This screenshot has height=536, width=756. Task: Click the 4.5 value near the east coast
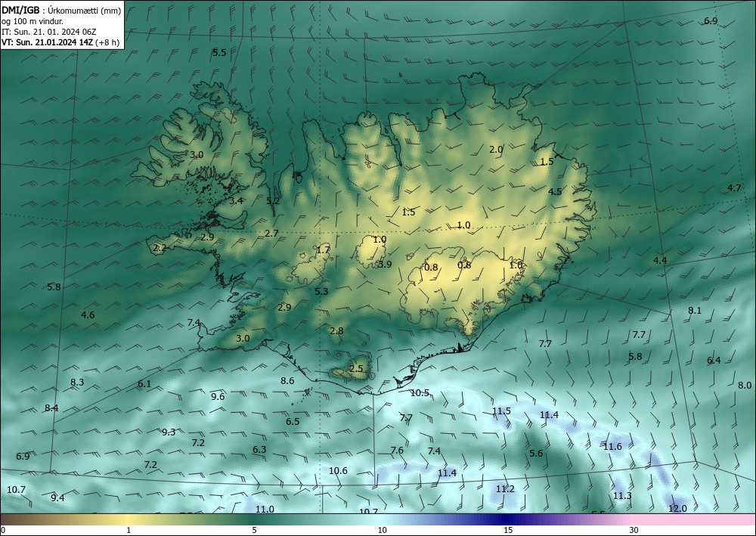coord(555,192)
